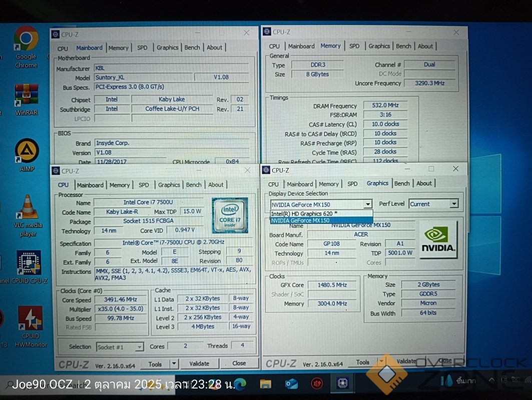The height and width of the screenshot is (400, 532).
Task: Open the Google Chrome desktop shortcut
Action: click(x=26, y=47)
